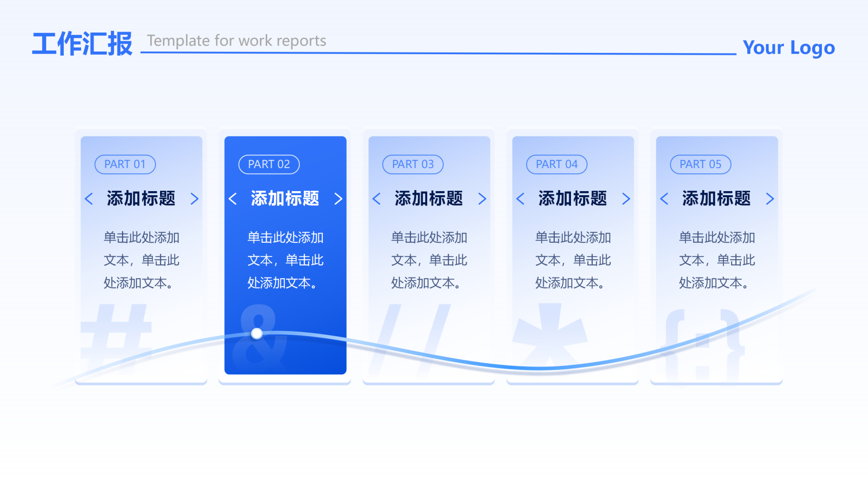Click body text in PART 05 card

(717, 260)
